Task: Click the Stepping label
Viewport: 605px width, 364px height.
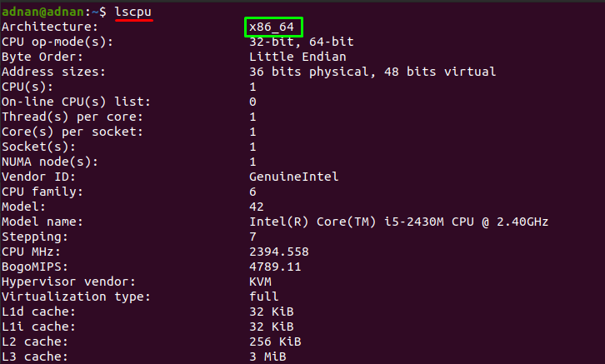Action: 35,237
